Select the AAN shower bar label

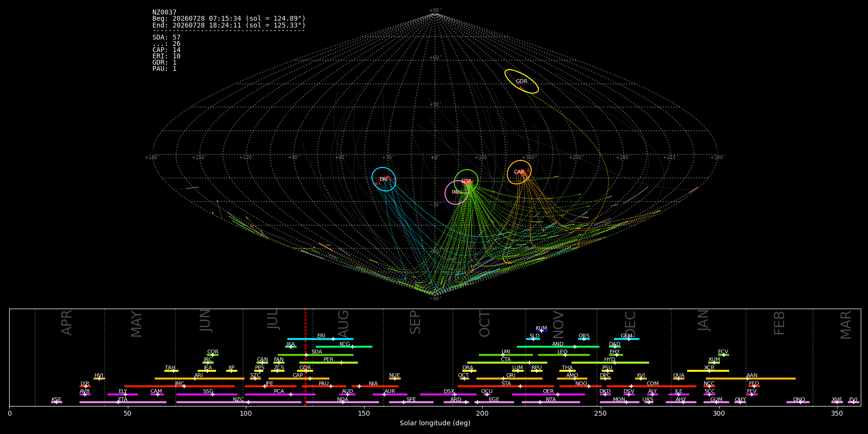pos(752,376)
